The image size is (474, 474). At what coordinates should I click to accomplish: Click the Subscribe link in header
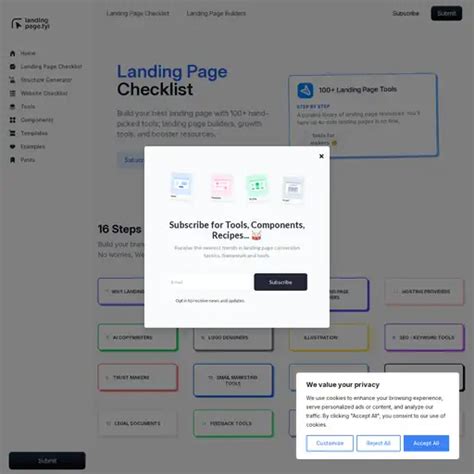[x=405, y=13]
